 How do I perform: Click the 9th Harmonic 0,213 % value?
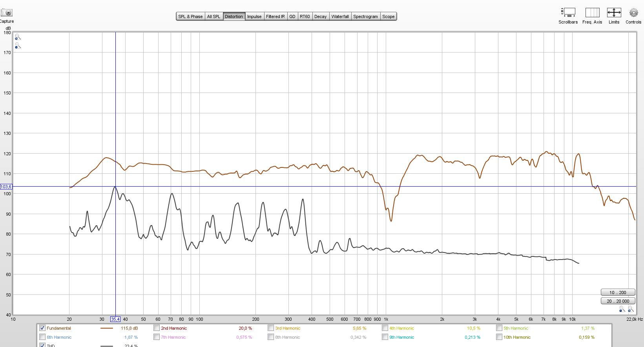[x=473, y=338]
